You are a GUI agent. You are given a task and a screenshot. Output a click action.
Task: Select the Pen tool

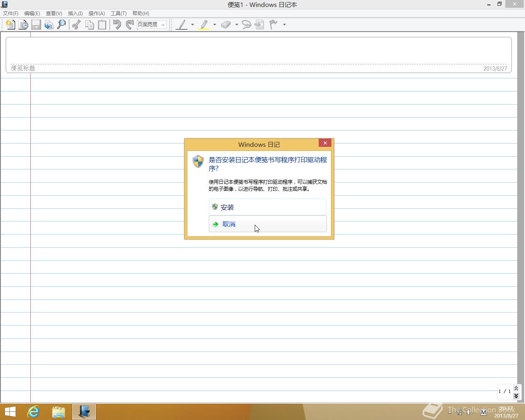pyautogui.click(x=182, y=25)
